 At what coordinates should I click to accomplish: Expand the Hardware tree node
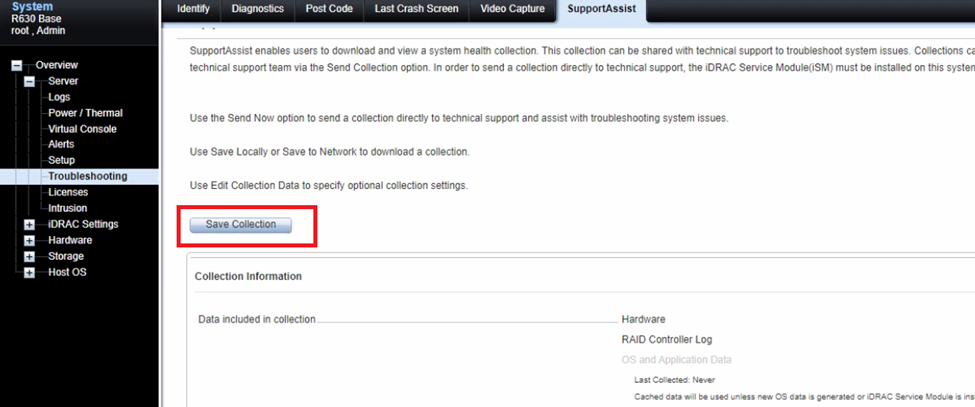click(x=29, y=240)
